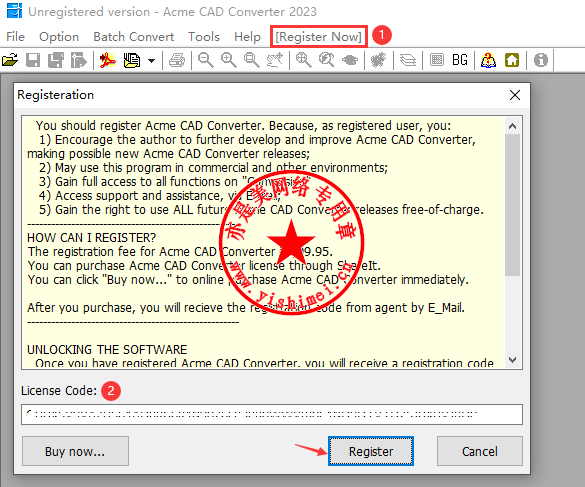The width and height of the screenshot is (585, 487).
Task: Click the Buy now... button
Action: coord(75,451)
